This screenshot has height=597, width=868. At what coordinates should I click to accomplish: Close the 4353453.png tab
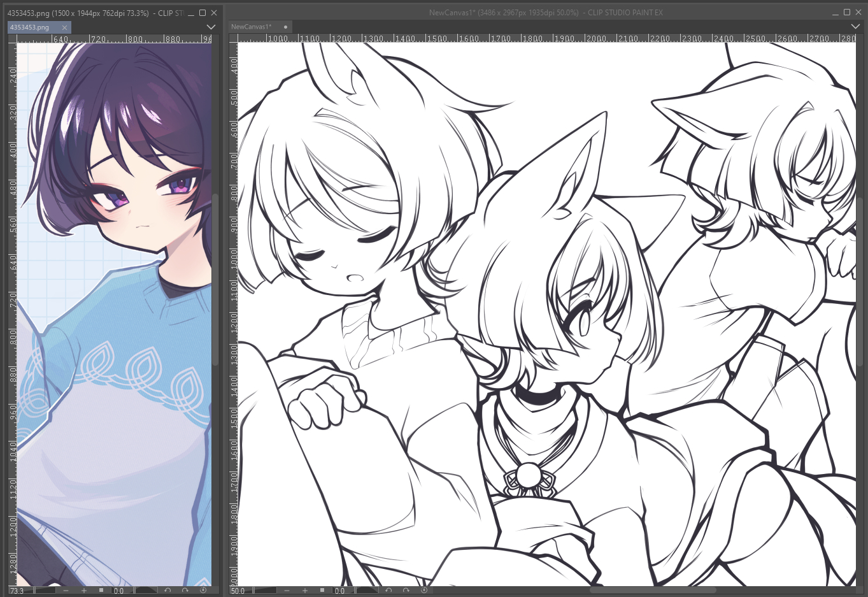click(x=65, y=27)
